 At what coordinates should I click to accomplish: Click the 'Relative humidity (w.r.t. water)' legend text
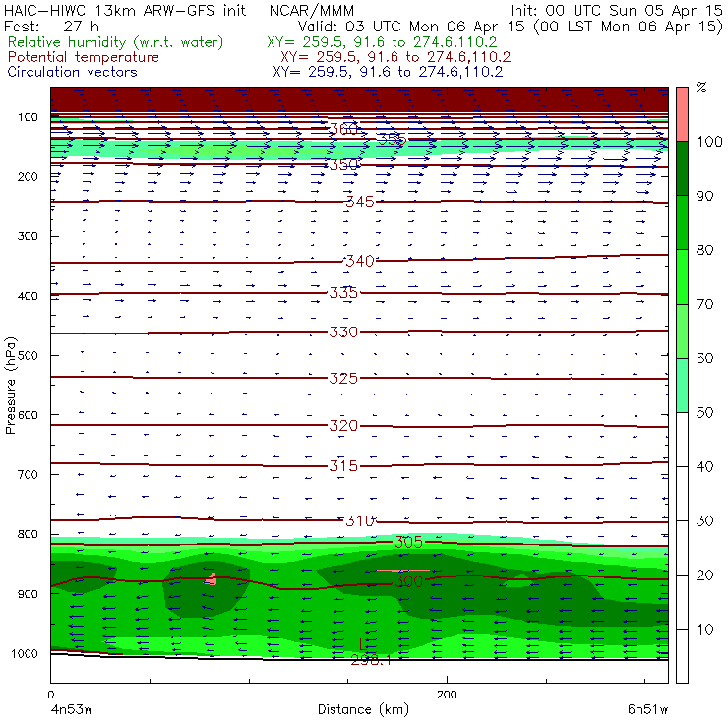(x=116, y=42)
